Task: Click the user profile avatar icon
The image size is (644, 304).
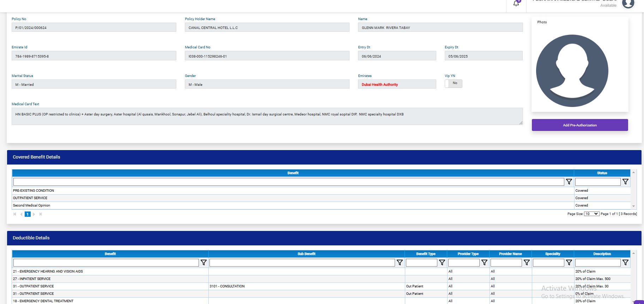Action: (628, 4)
